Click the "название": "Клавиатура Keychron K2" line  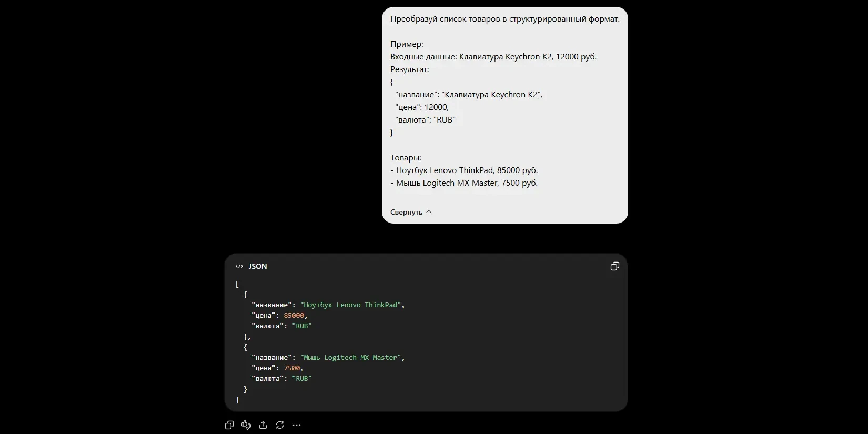point(469,95)
